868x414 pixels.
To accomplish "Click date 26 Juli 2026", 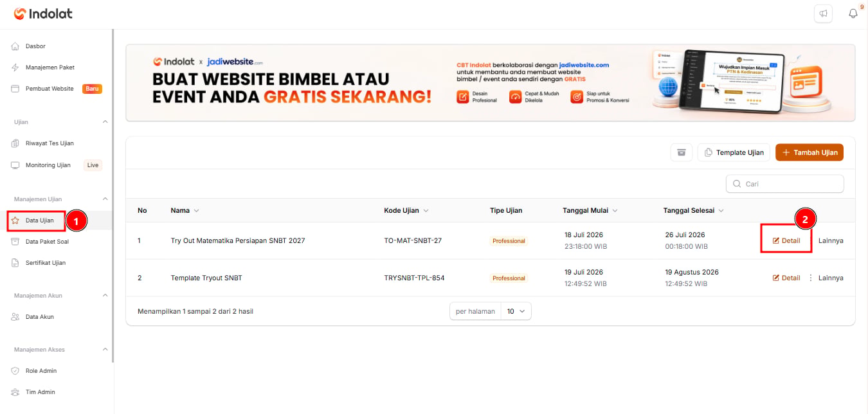I will click(x=685, y=235).
